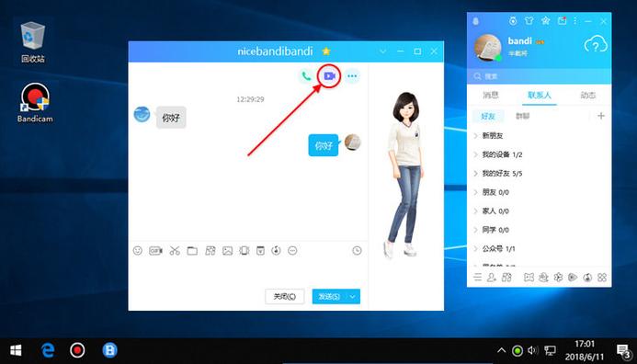Click the medal icon in QQ panel header
Image resolution: width=637 pixels, height=364 pixels.
point(513,21)
